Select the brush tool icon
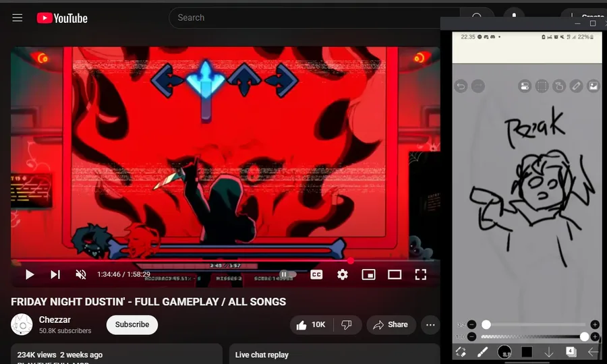The height and width of the screenshot is (364, 607). tap(482, 352)
